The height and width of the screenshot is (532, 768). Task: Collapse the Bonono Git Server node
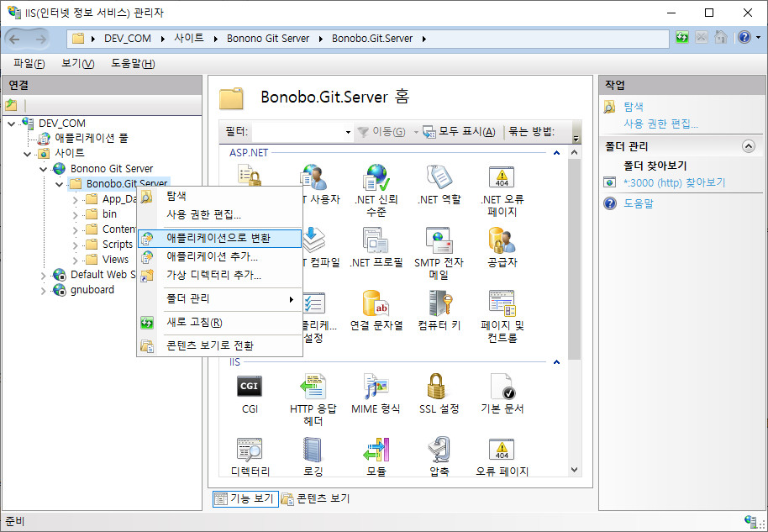[x=43, y=170]
